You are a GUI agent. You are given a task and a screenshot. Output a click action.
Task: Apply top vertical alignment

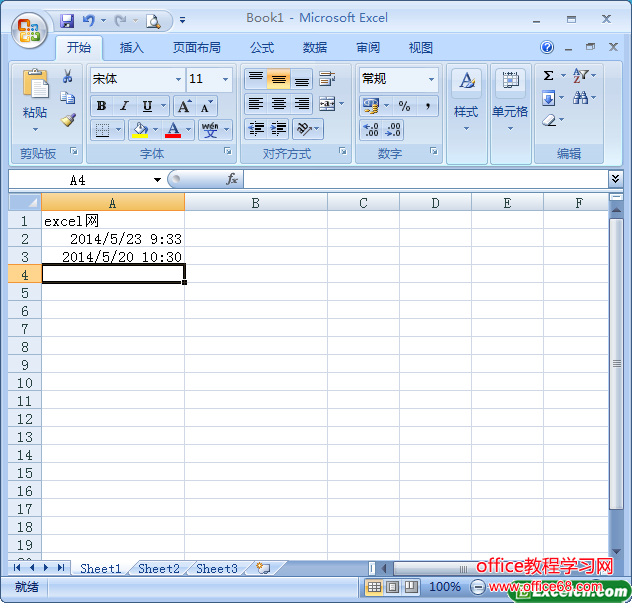[x=256, y=78]
